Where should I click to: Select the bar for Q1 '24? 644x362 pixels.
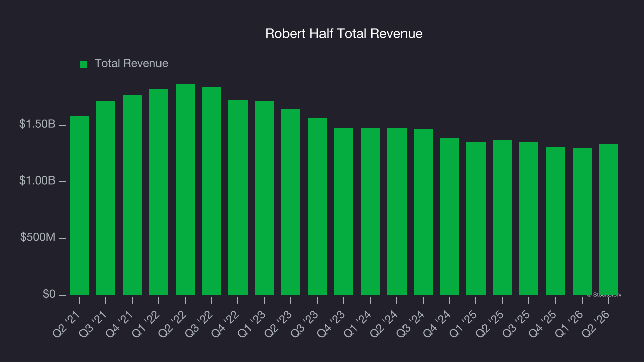(370, 212)
